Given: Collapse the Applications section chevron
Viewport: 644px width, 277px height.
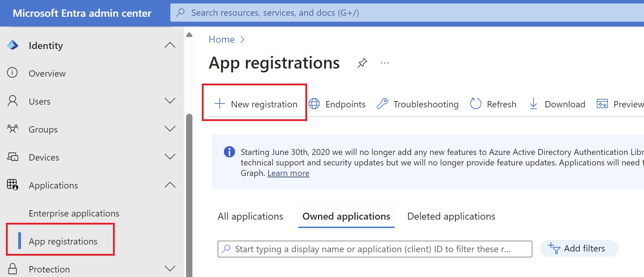Looking at the screenshot, I should [170, 185].
